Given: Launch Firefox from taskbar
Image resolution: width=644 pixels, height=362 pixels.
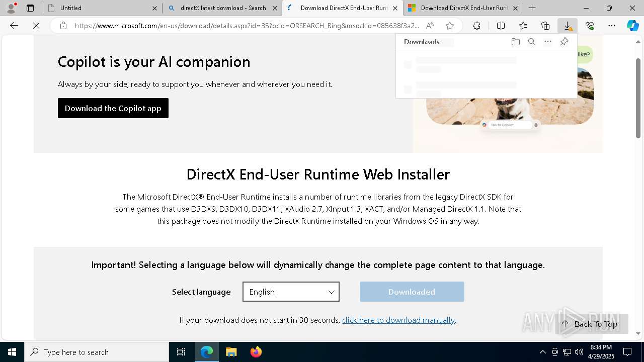Looking at the screenshot, I should [x=256, y=352].
